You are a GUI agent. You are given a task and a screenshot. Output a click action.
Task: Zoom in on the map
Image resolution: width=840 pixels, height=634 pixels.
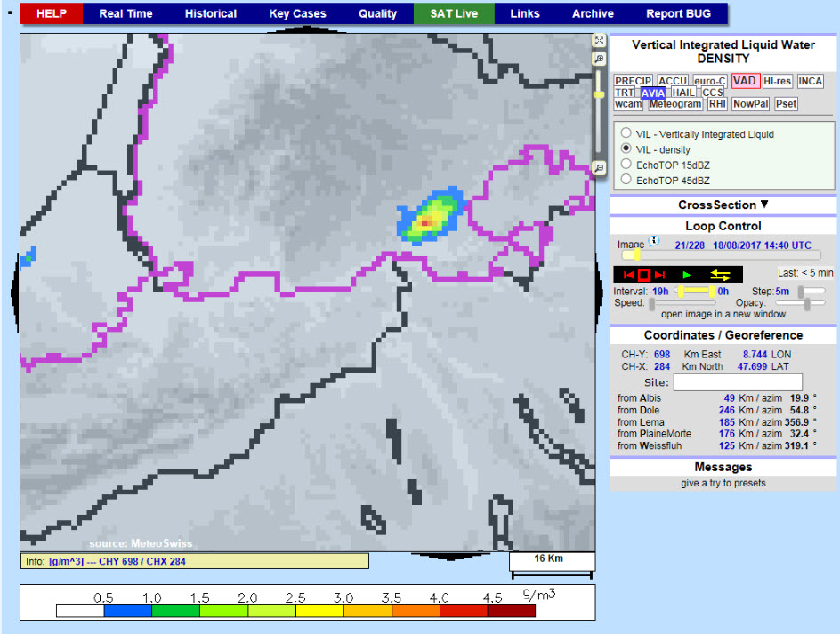pos(600,59)
